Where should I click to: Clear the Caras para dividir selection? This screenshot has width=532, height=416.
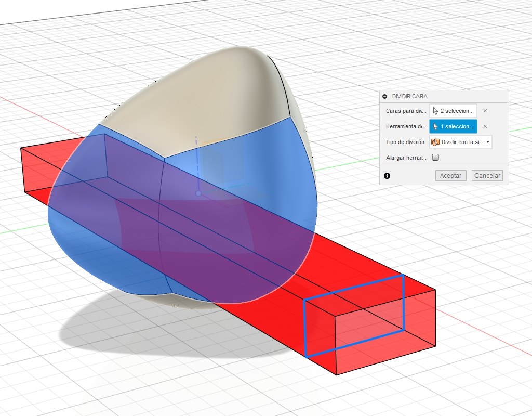485,111
